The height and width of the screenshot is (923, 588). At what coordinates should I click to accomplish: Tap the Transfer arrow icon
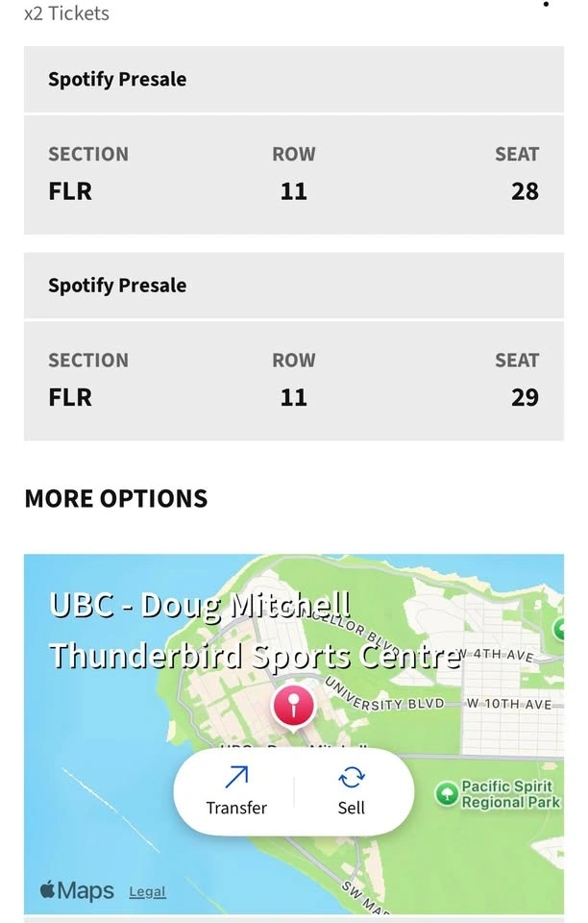[236, 777]
